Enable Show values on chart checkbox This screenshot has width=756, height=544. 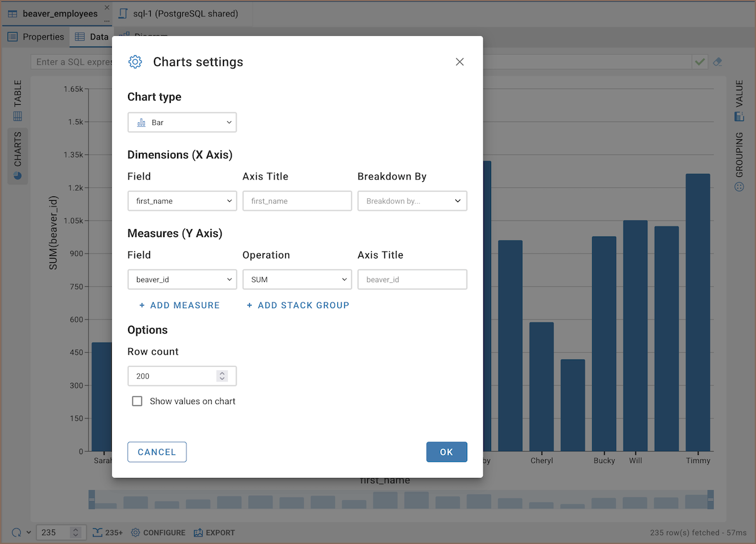tap(137, 401)
